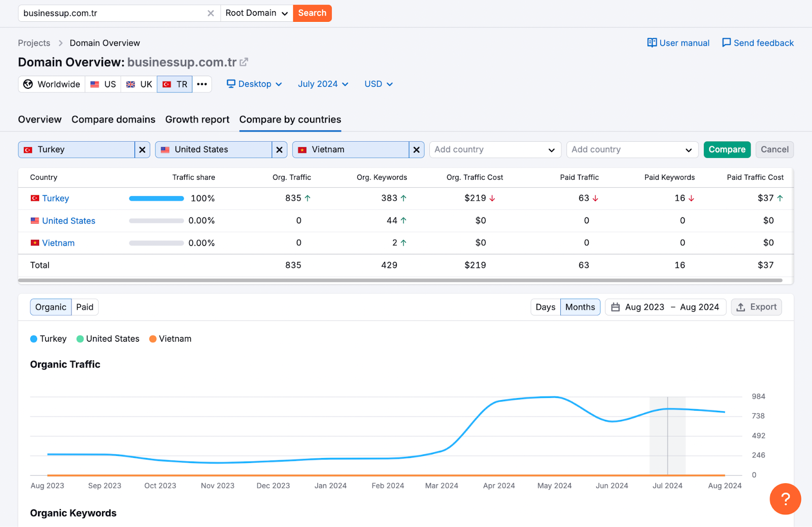Open Turkey link in country table
Viewport: 812px width, 527px height.
coord(55,199)
